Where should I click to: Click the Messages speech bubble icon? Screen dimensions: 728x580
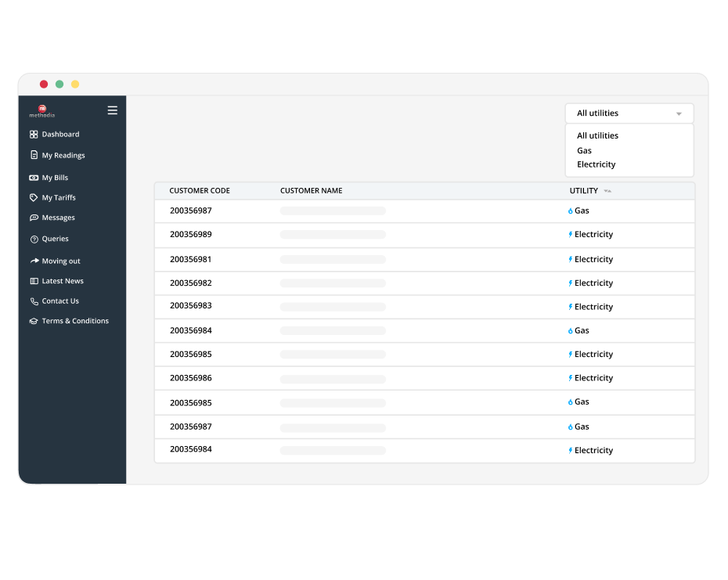[34, 218]
